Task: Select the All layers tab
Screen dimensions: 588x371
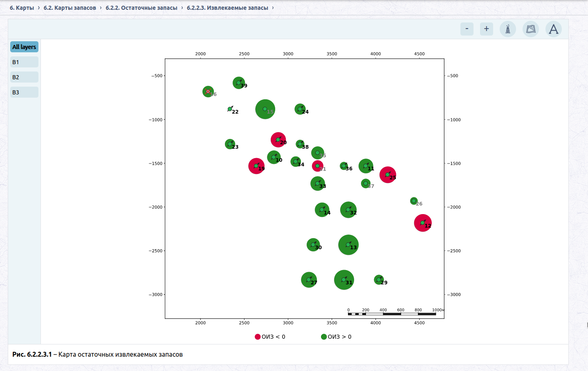Action: pos(24,47)
